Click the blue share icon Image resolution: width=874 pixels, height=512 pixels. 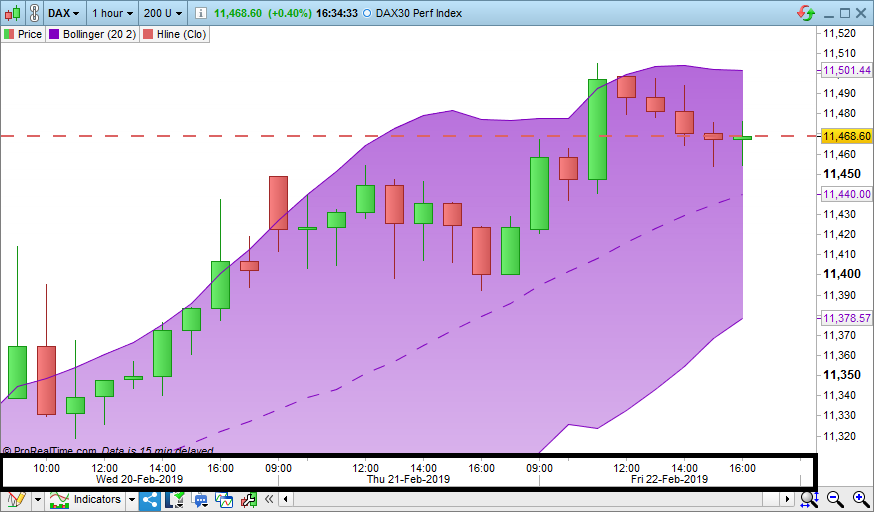(150, 499)
